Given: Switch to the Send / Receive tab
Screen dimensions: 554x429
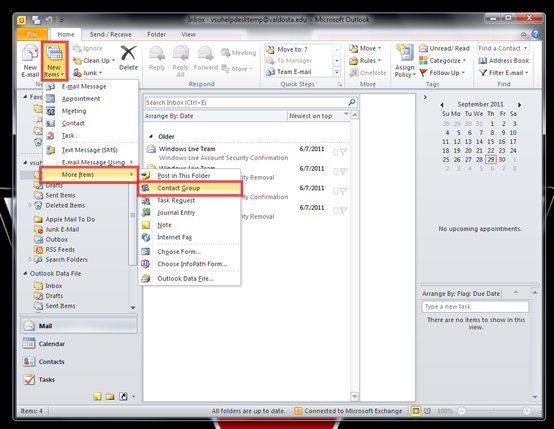Looking at the screenshot, I should pos(111,34).
